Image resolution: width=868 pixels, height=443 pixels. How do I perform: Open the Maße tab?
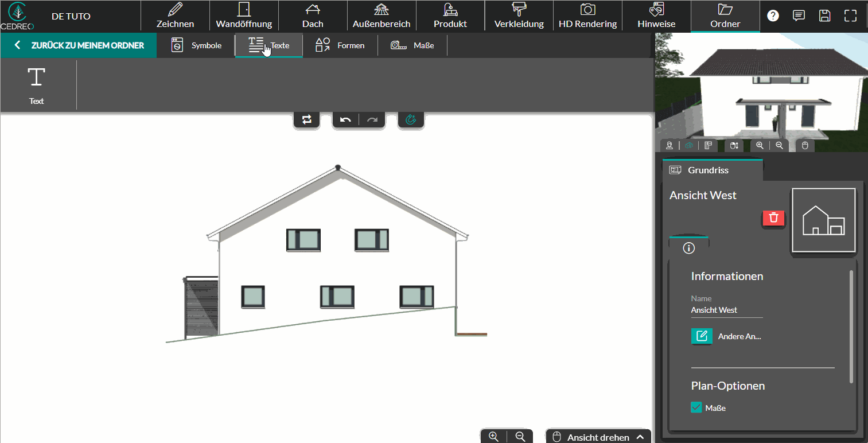pyautogui.click(x=412, y=45)
